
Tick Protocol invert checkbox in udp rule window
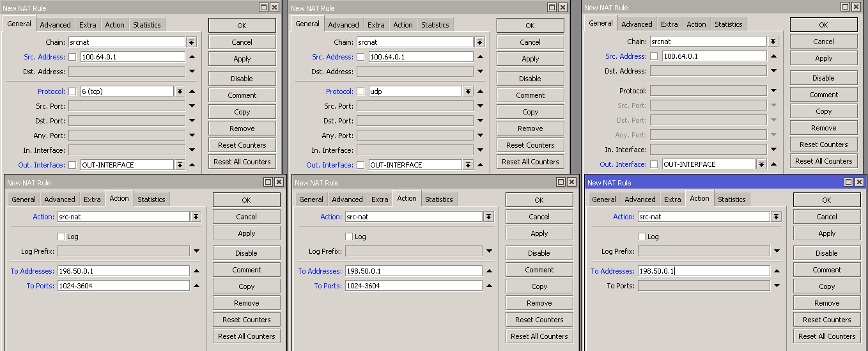(x=360, y=91)
